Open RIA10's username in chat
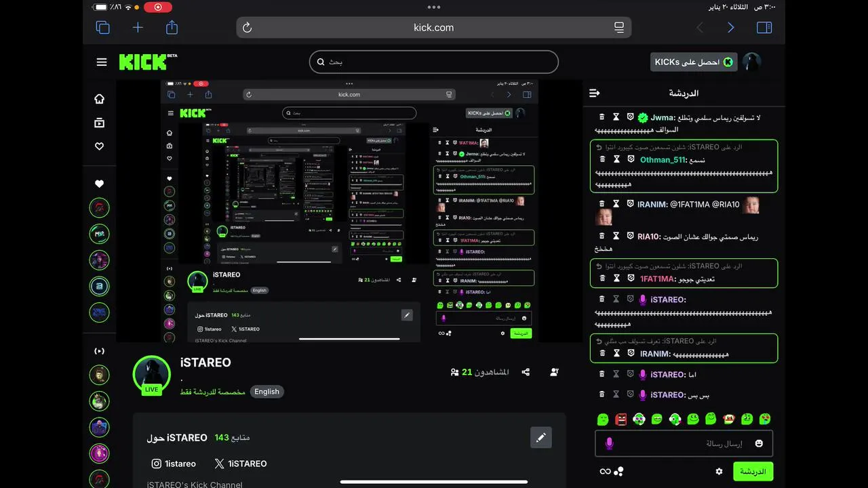868x488 pixels. [x=648, y=237]
